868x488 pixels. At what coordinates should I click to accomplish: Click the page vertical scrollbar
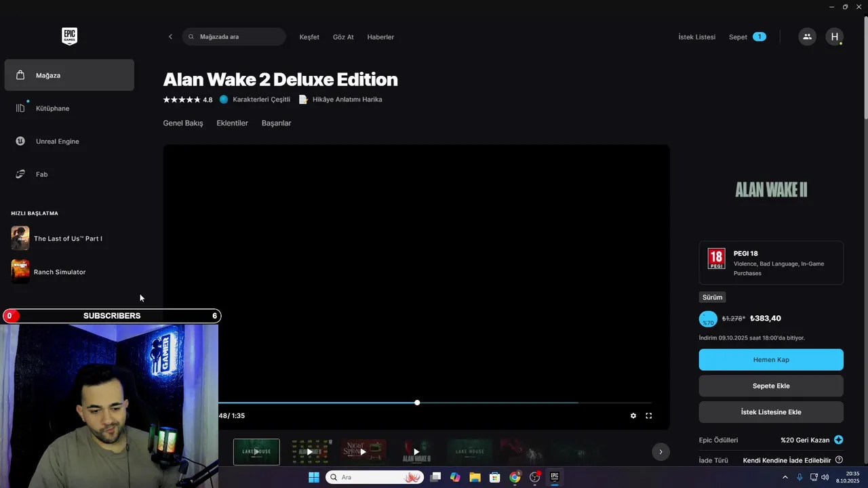865,68
